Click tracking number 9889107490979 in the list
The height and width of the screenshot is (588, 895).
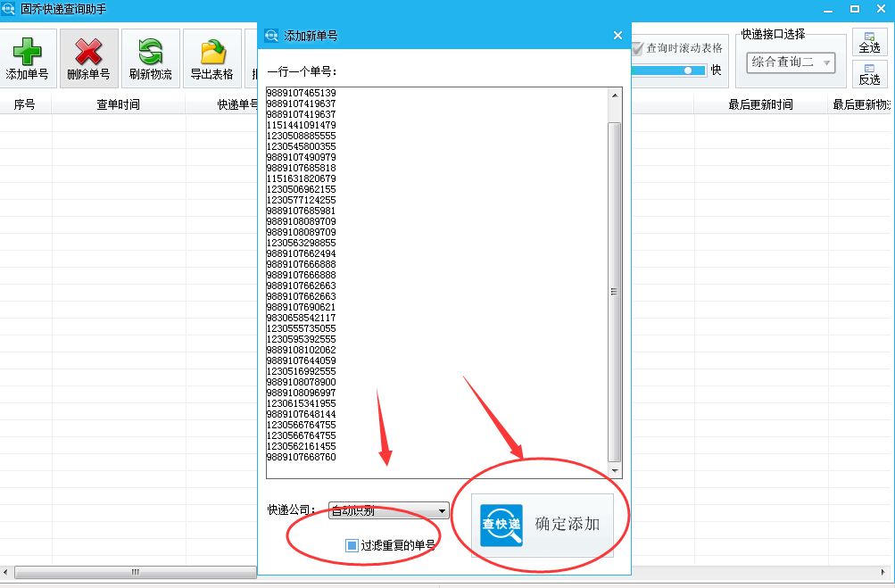(302, 157)
